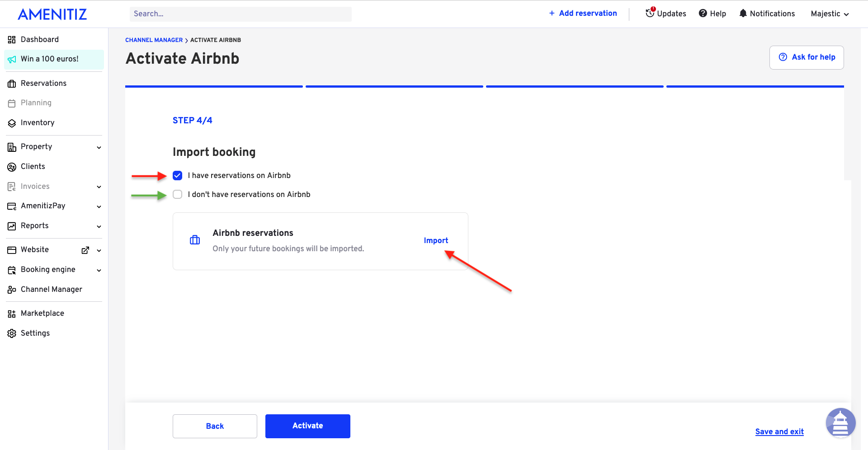Click the Dashboard grid icon
Viewport: 868px width, 450px height.
[x=12, y=40]
